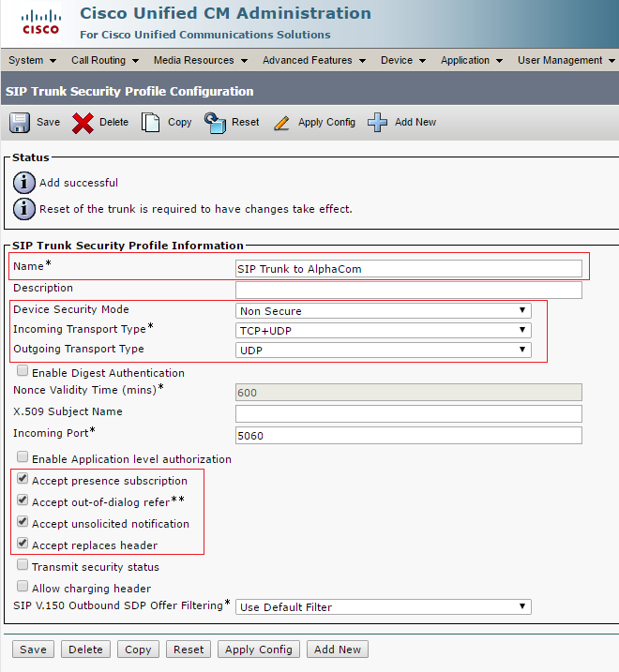Click the bottom Apply Config button

click(x=259, y=650)
